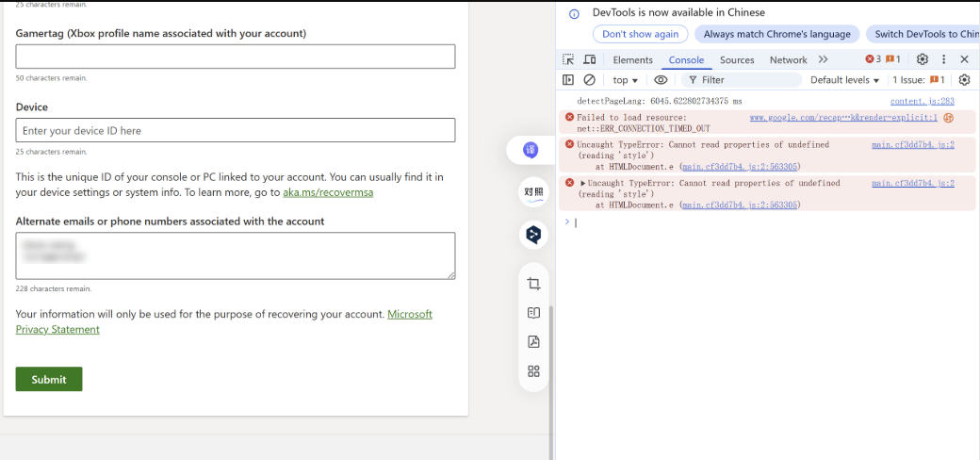Viewport: 980px width, 460px height.
Task: Click the PDF translate icon
Action: 533,342
